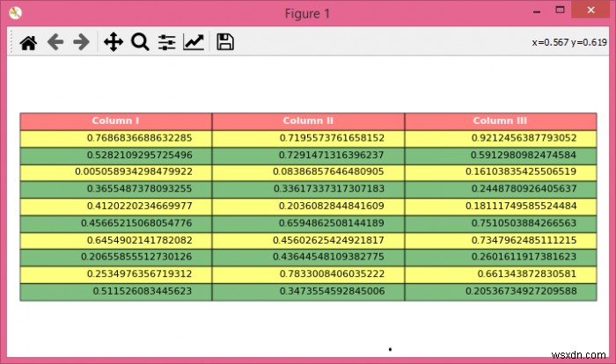Select cell 0.43644548109382775
Viewport: 616px width, 364px height.
click(308, 258)
